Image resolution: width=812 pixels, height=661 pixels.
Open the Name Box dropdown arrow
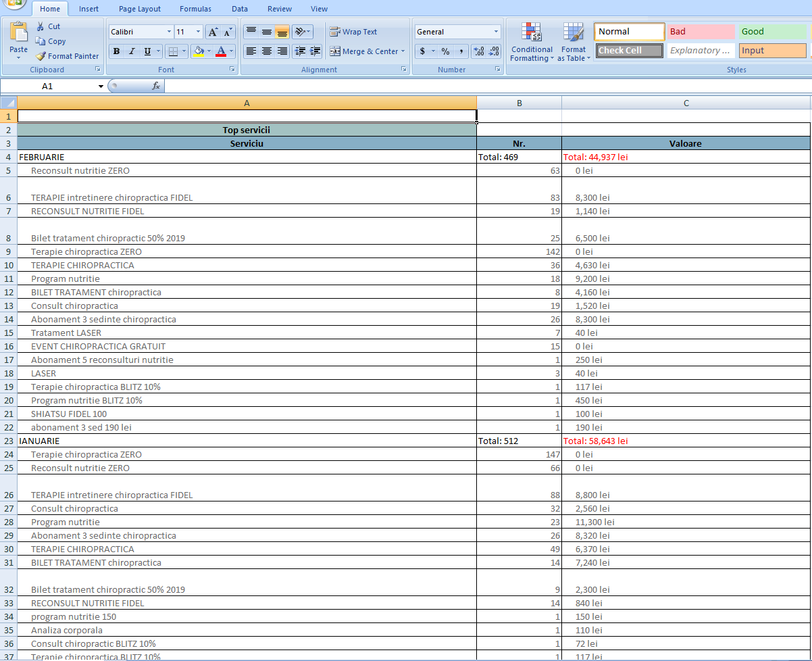pos(101,87)
